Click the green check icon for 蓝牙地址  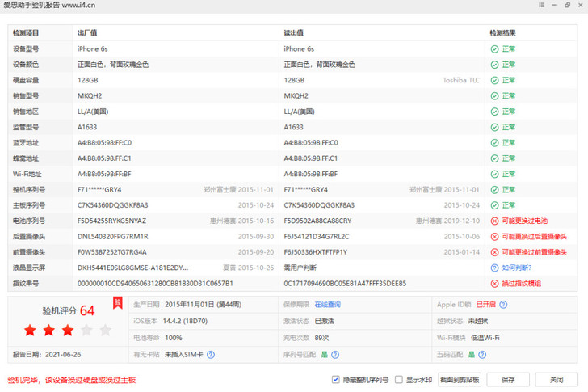click(494, 143)
